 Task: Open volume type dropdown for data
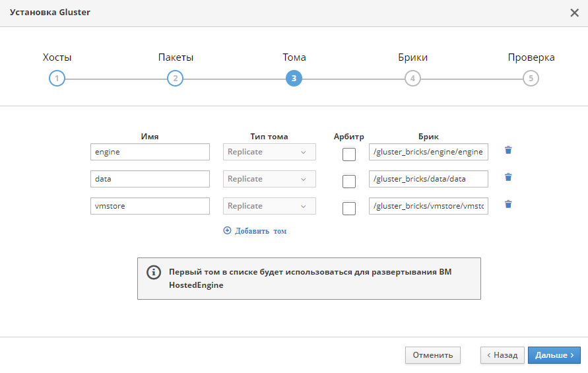(x=269, y=179)
